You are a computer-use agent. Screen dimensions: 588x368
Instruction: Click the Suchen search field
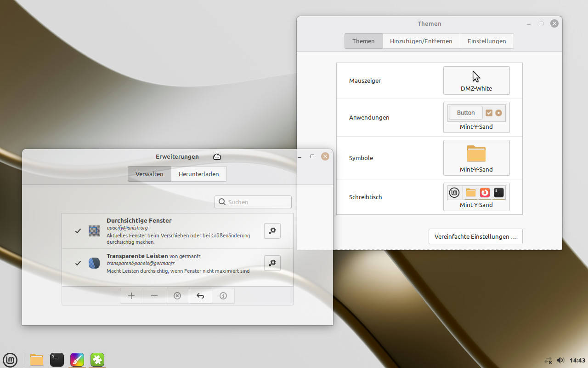pos(253,202)
